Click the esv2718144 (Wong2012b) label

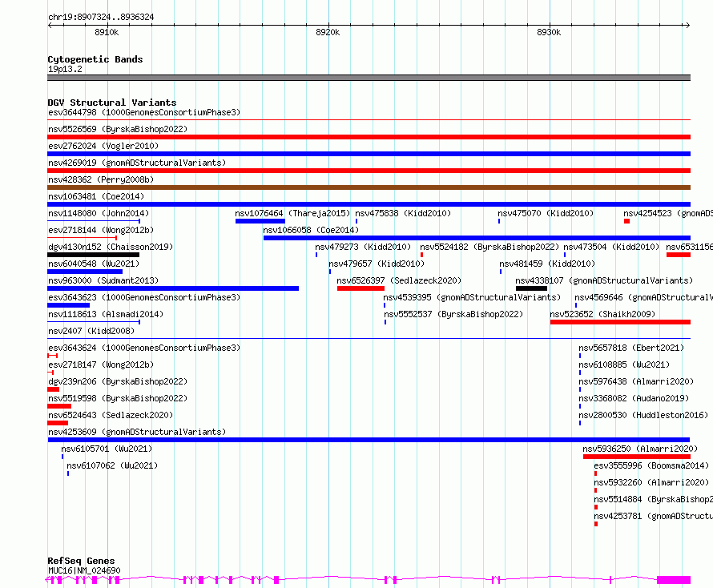[101, 230]
